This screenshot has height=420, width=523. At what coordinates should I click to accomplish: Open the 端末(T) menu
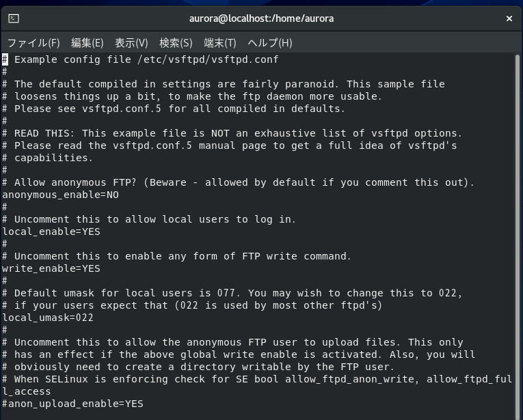220,43
